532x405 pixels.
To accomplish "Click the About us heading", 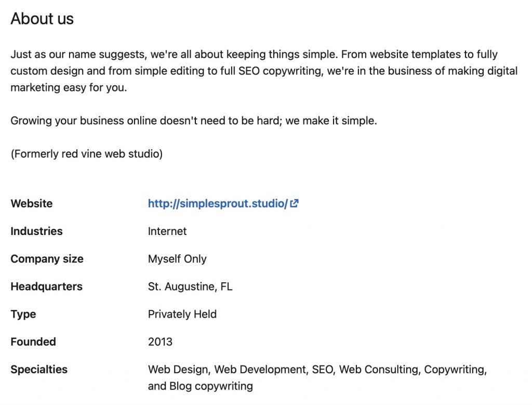I will [42, 19].
